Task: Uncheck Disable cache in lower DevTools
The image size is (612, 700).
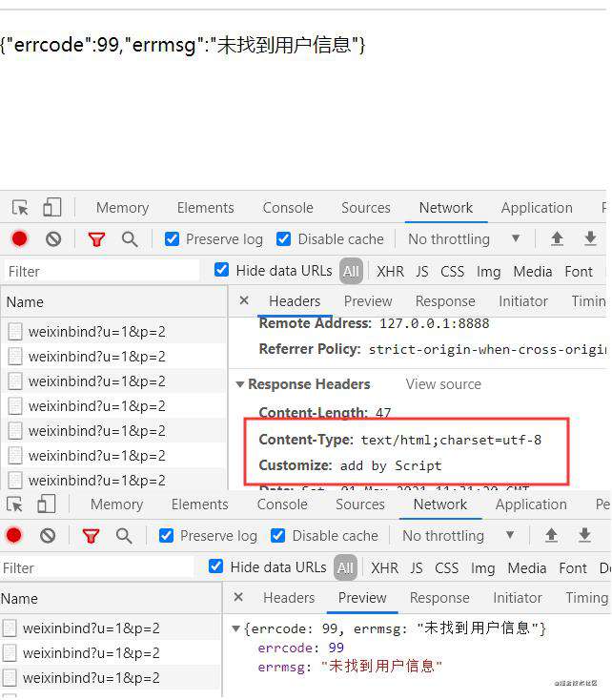Action: pos(277,536)
